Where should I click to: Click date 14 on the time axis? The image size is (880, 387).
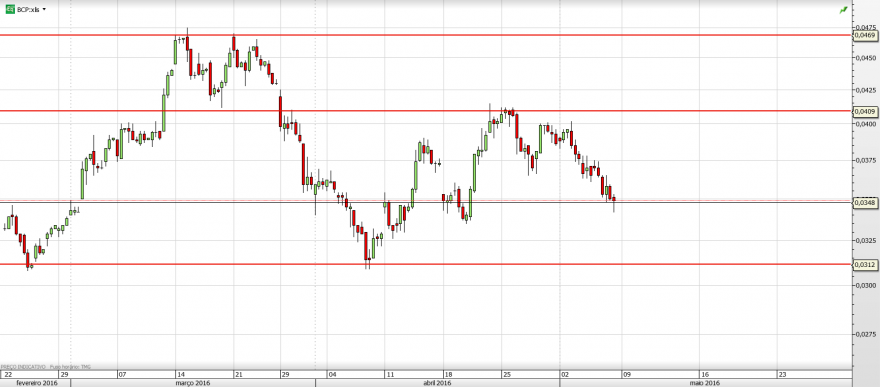tap(181, 374)
